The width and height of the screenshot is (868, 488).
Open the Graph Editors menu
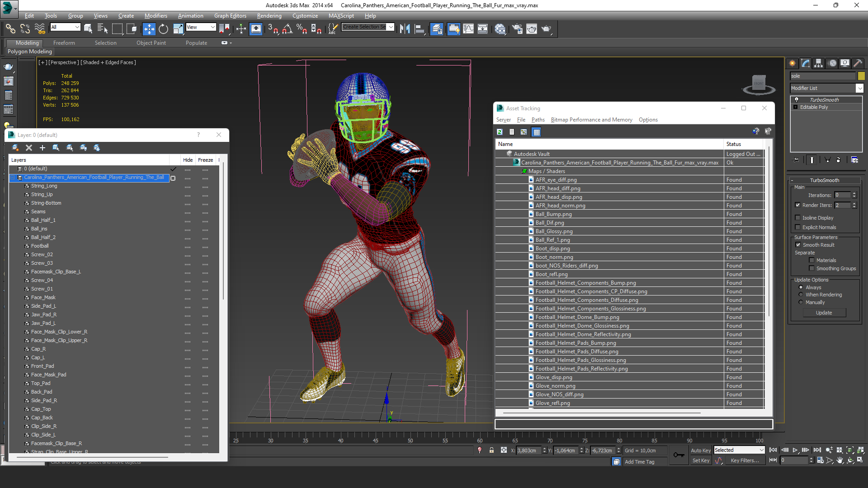point(230,16)
